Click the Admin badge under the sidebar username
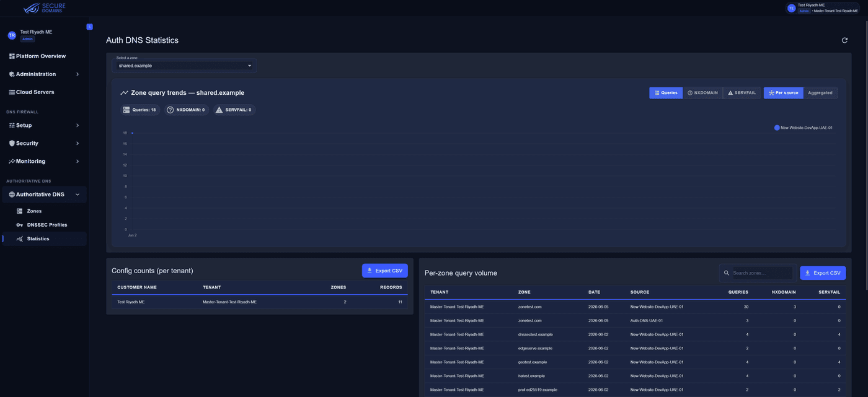Screen dimensions: 868x397 [x=27, y=39]
